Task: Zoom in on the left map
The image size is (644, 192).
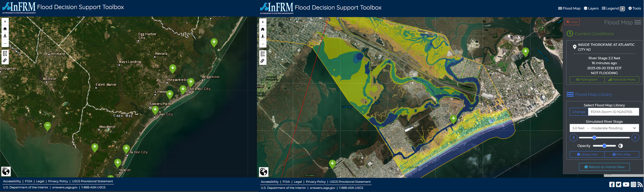Action: [5, 22]
